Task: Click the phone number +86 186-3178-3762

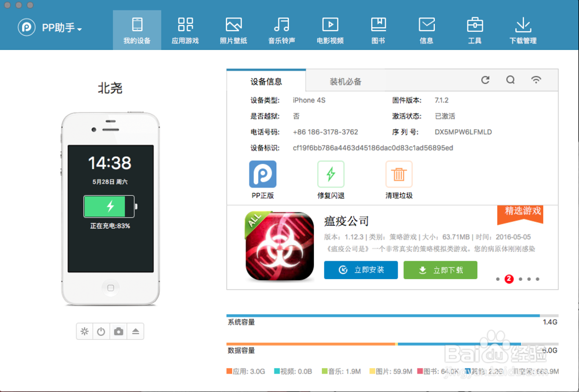Action: coord(325,132)
